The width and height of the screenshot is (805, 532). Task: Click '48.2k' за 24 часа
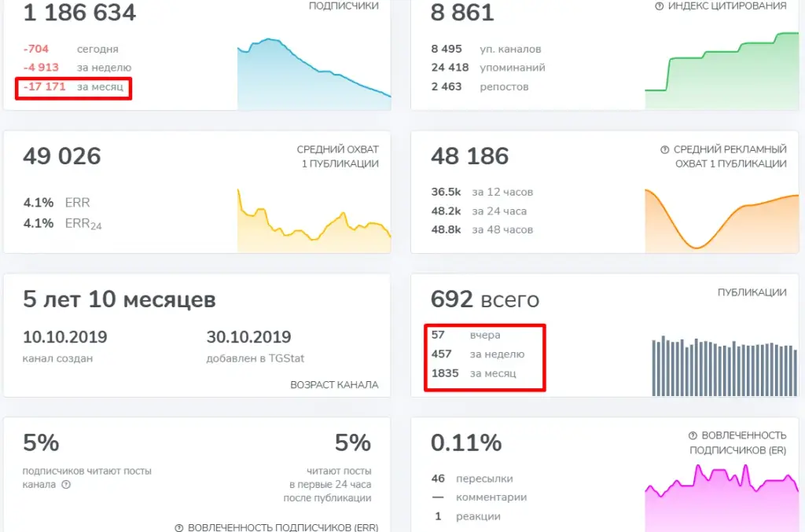[447, 211]
